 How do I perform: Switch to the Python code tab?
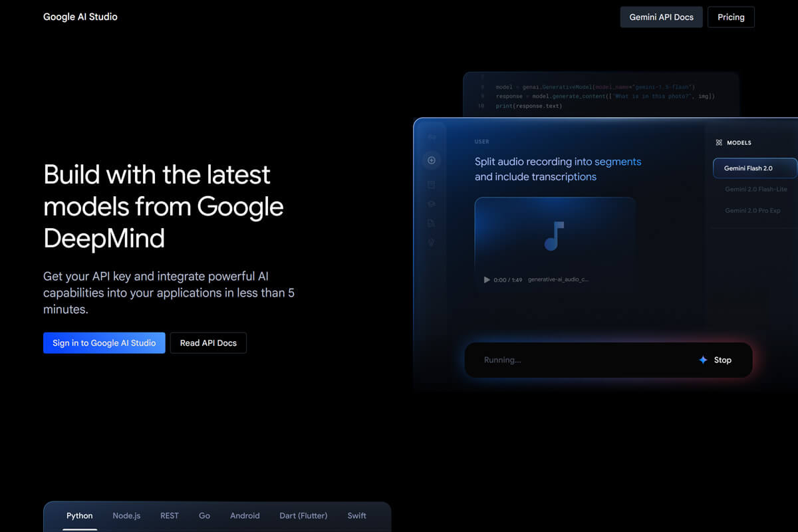click(x=80, y=515)
